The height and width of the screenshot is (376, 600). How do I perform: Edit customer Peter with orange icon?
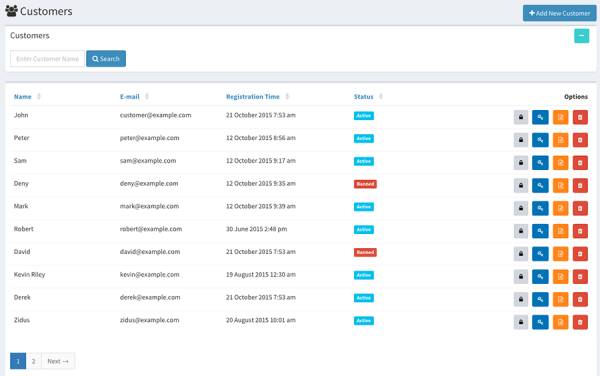click(561, 140)
